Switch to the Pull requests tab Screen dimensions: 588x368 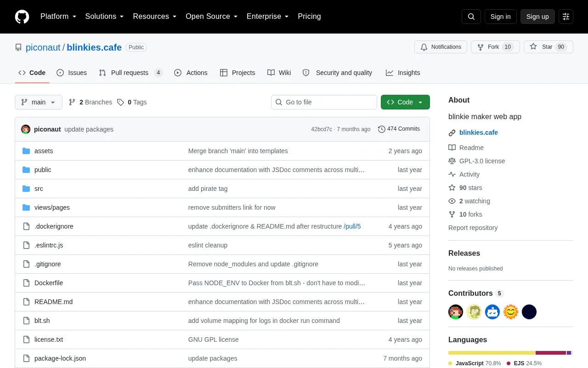point(130,73)
